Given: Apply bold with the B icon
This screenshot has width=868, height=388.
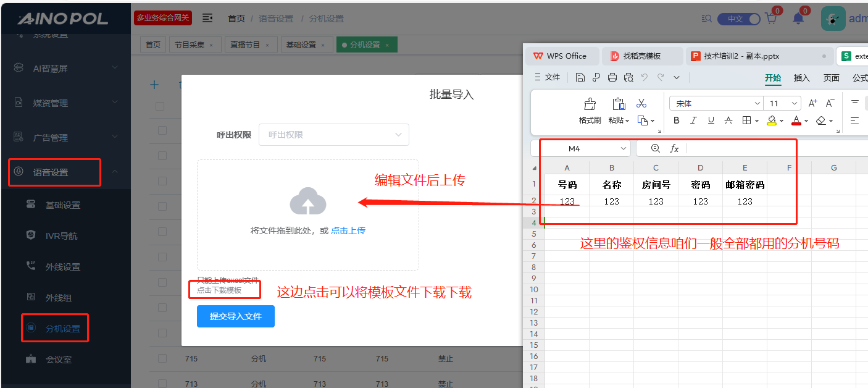Looking at the screenshot, I should [x=677, y=120].
